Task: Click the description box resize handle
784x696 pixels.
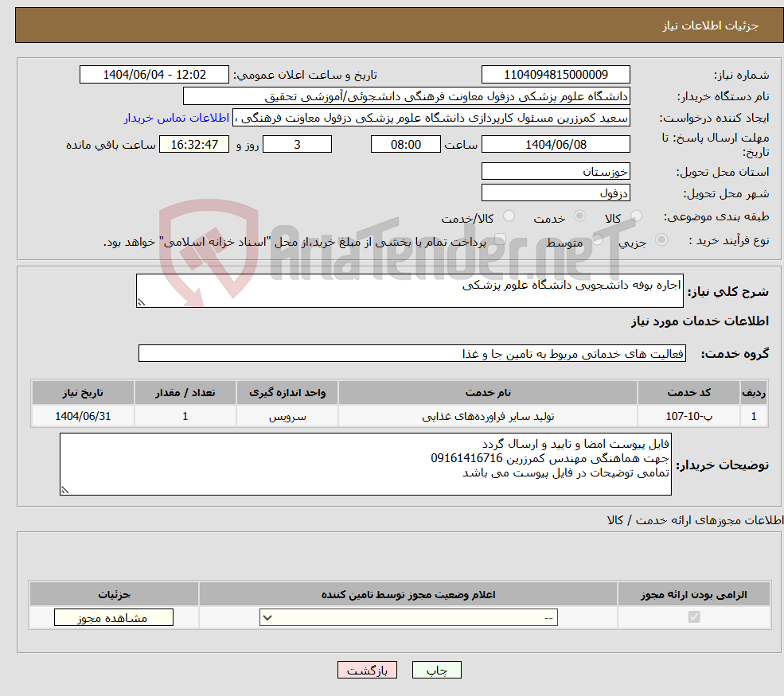Action: tap(141, 302)
